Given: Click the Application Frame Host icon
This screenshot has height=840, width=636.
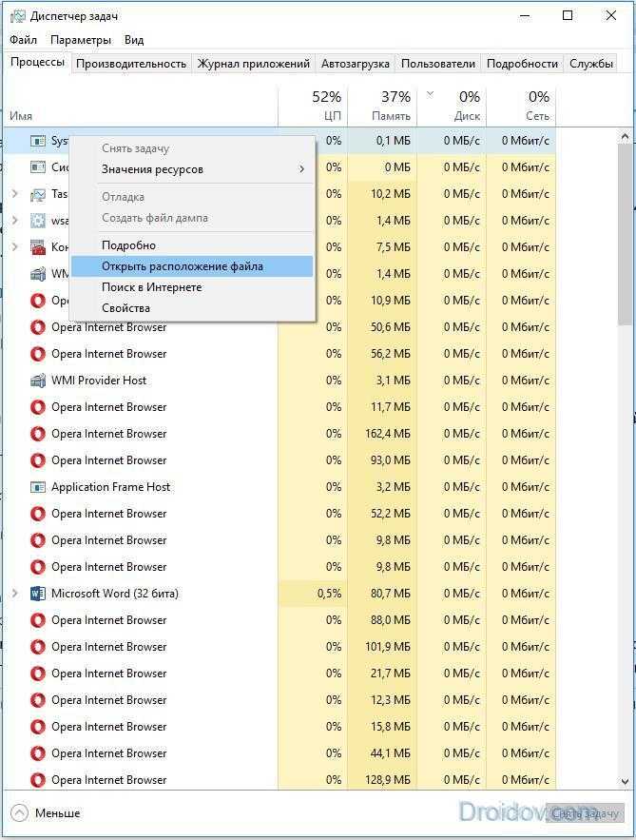Looking at the screenshot, I should pos(37,487).
